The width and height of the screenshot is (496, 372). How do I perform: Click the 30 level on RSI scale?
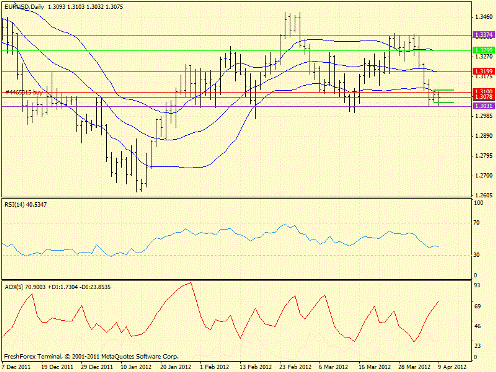(477, 255)
